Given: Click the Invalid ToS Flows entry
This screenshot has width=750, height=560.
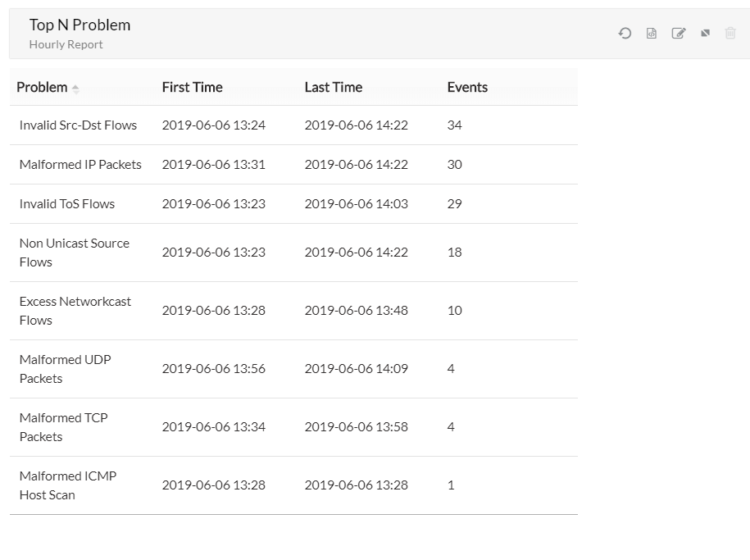Looking at the screenshot, I should pos(67,204).
